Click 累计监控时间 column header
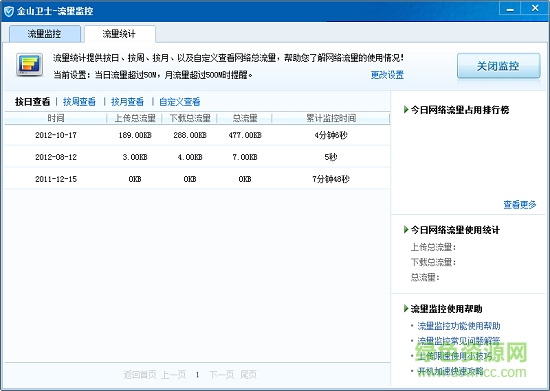This screenshot has height=391, width=550. (331, 118)
